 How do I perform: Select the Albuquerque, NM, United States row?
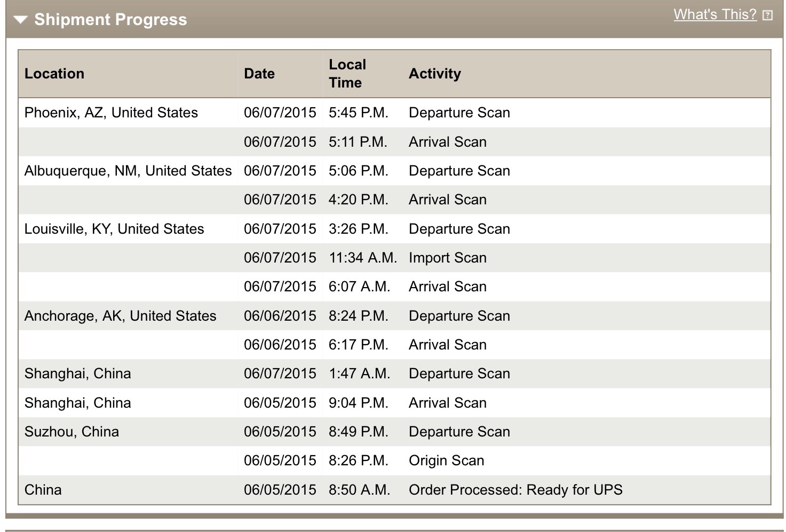395,171
